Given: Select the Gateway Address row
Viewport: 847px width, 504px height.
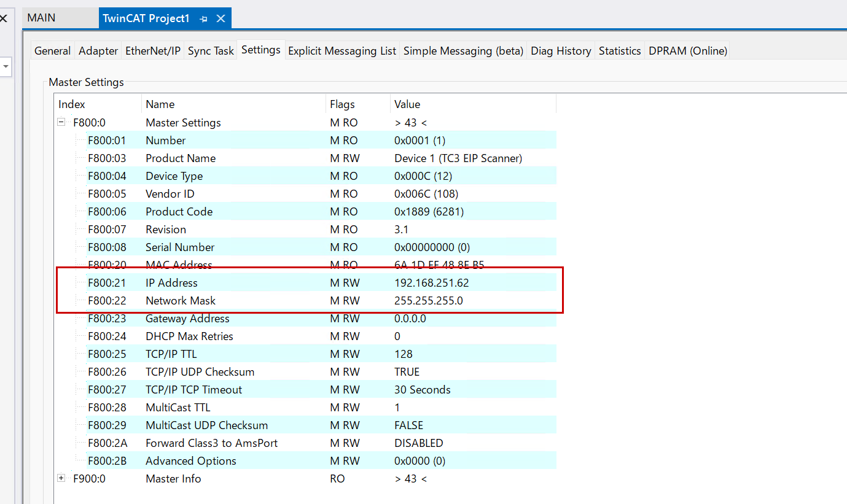Looking at the screenshot, I should click(x=187, y=319).
